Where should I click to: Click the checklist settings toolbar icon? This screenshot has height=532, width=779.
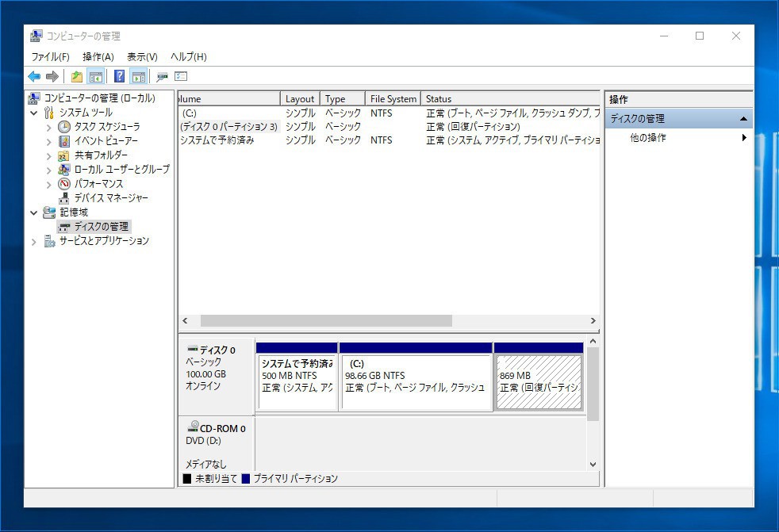(181, 77)
